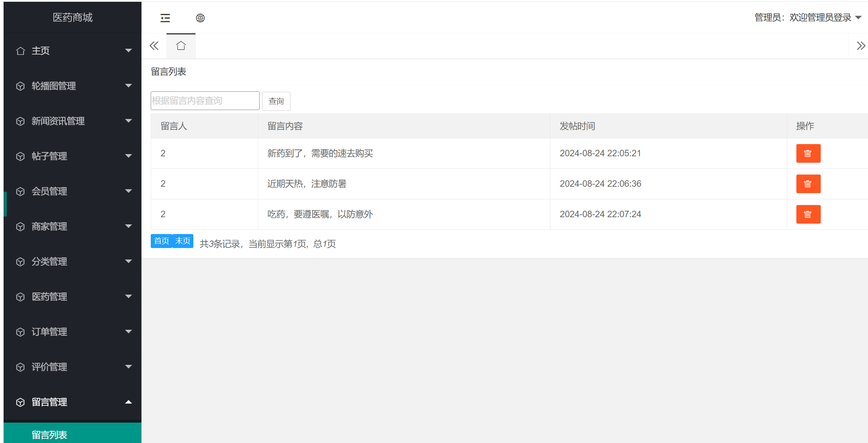Click the message content search input field
This screenshot has height=443, width=868.
coord(205,100)
